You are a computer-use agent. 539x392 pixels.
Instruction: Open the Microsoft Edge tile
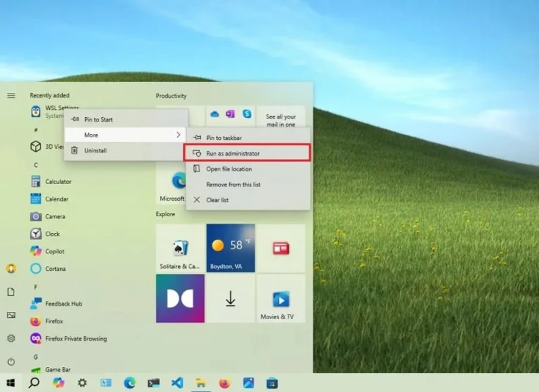point(171,184)
